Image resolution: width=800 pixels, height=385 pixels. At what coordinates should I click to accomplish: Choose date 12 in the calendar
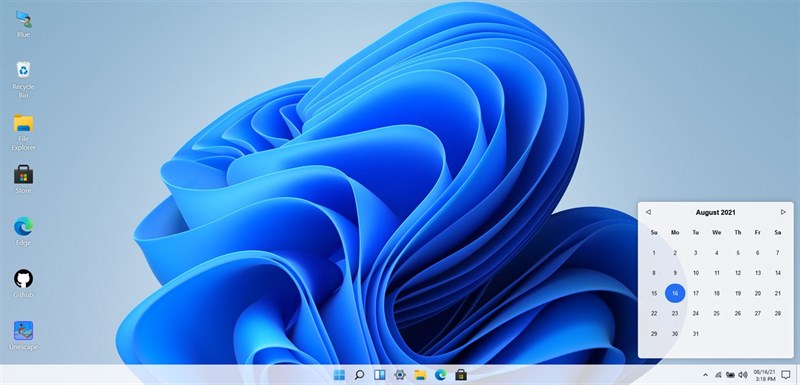click(738, 273)
